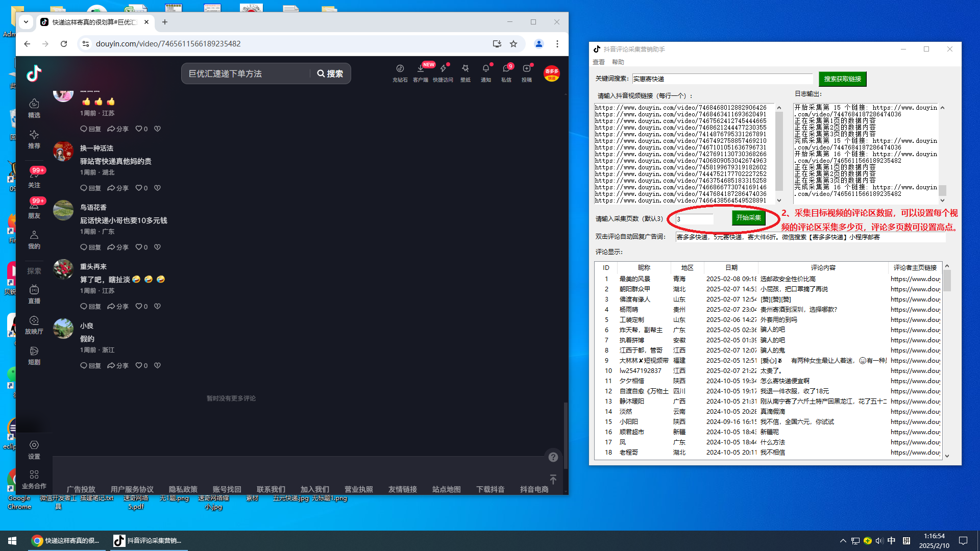This screenshot has width=980, height=551.
Task: Open the 私信 messages icon
Action: [506, 73]
